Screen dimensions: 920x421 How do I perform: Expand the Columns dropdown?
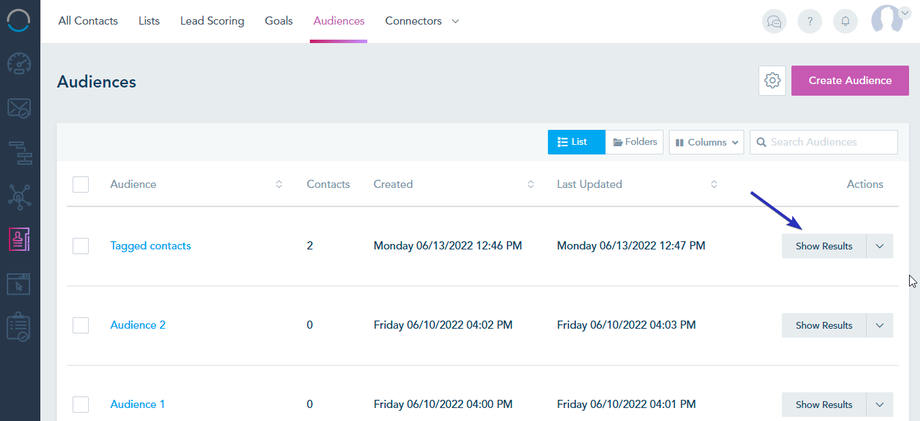(x=706, y=142)
